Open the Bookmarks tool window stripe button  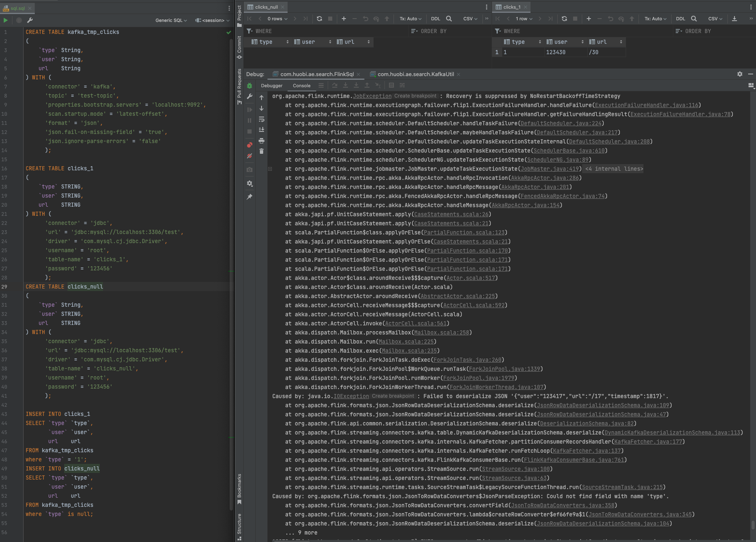(239, 489)
